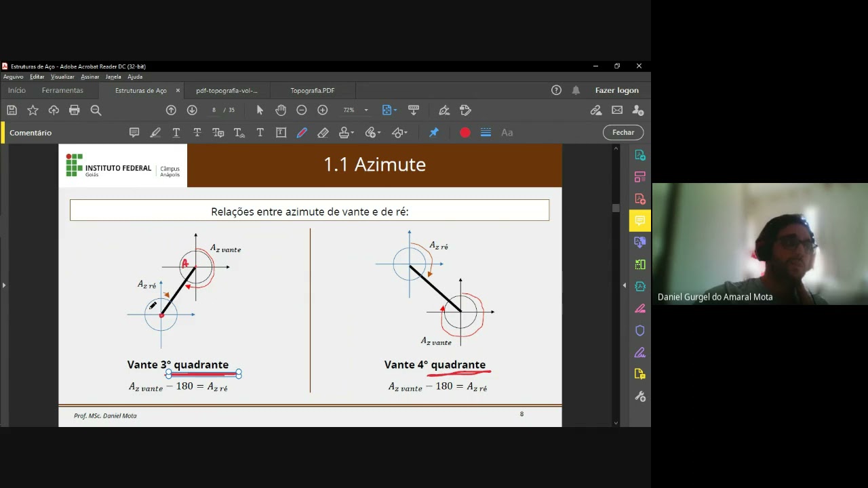Change the line thickness setting
Viewport: 868px width, 488px height.
[486, 132]
